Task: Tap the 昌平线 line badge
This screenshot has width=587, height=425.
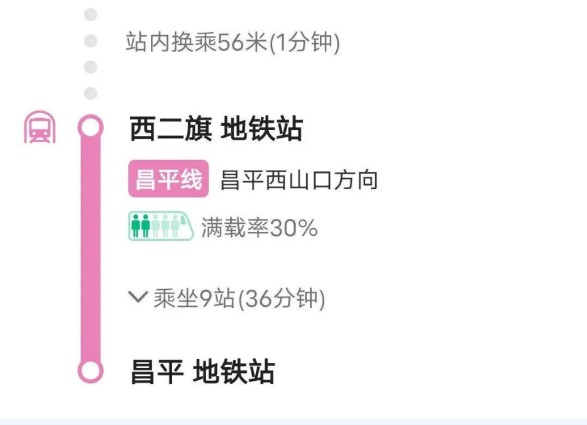Action: [168, 179]
